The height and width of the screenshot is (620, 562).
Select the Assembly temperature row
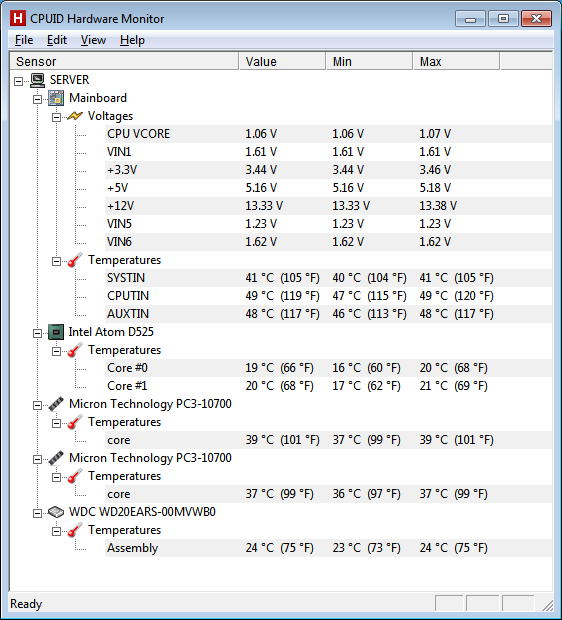click(x=328, y=548)
